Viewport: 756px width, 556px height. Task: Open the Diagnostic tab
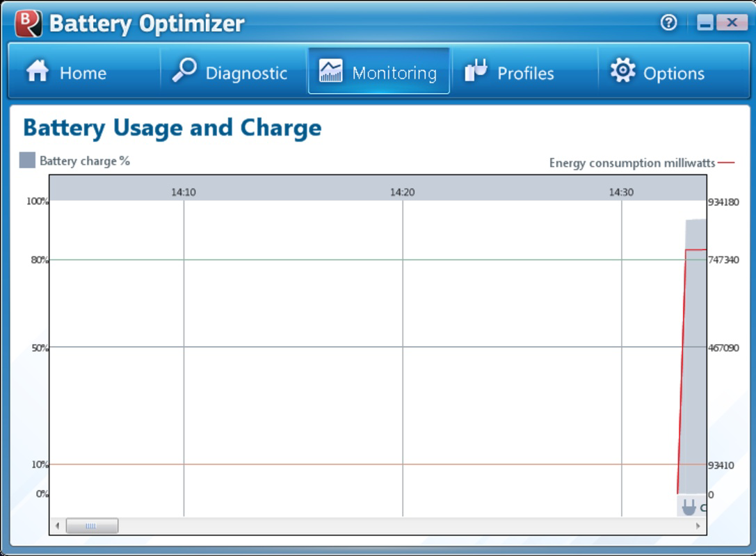[234, 72]
